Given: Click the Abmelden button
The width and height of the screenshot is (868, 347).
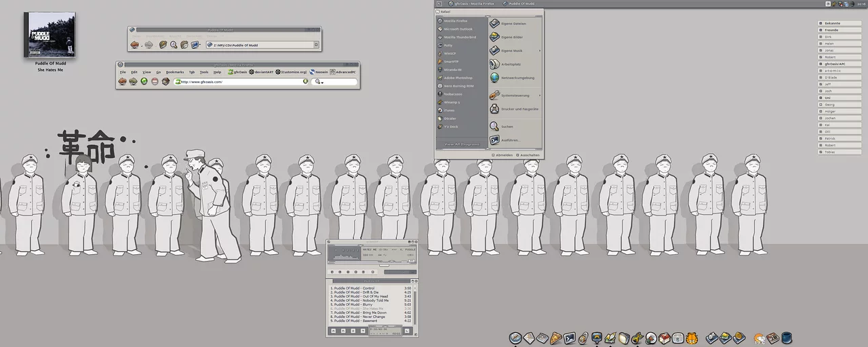Looking at the screenshot, I should click(502, 155).
